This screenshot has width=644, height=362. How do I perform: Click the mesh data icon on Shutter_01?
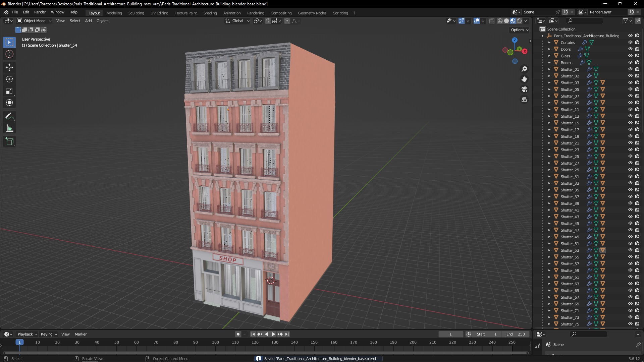click(596, 69)
